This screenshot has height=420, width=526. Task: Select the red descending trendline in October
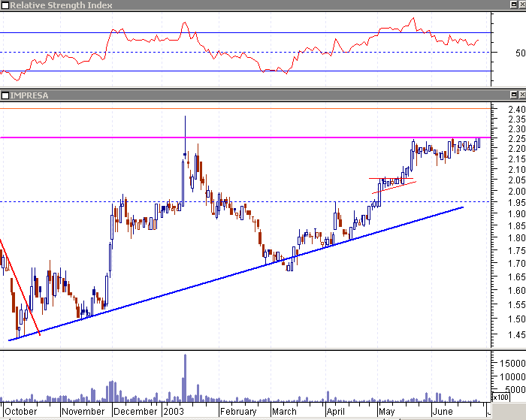coord(20,287)
